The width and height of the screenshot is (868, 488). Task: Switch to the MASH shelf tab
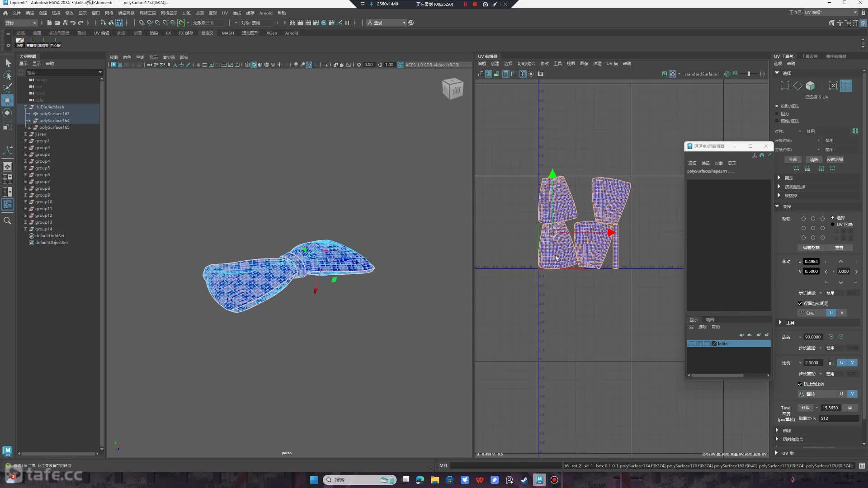[228, 33]
